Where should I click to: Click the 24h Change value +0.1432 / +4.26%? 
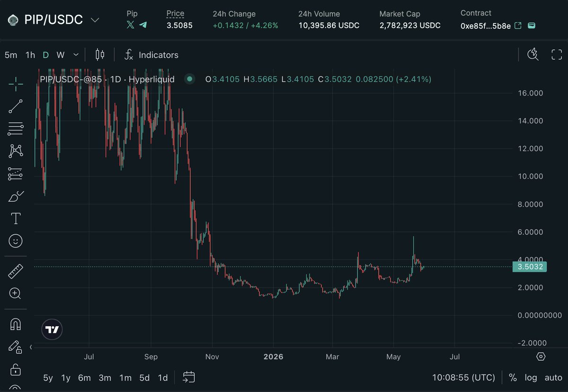245,26
